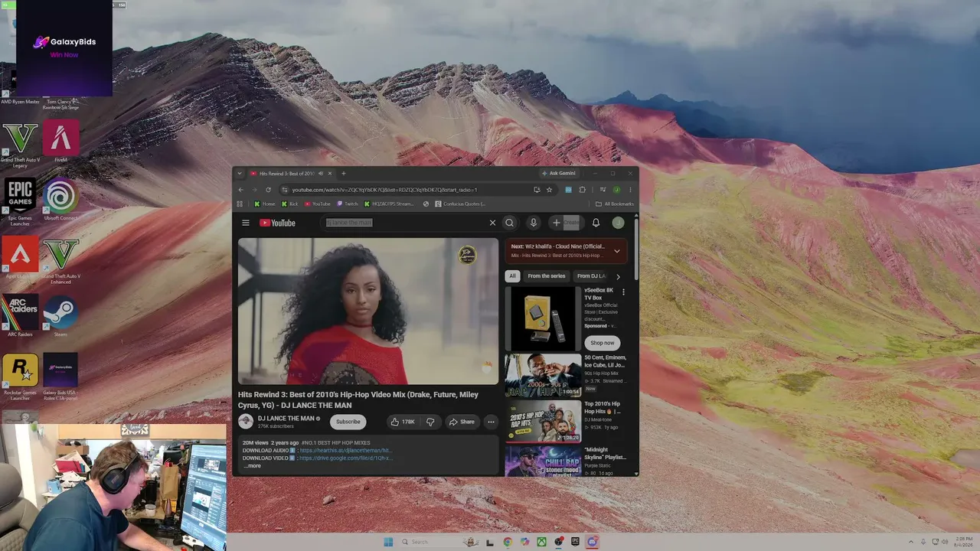
Task: Open more actions for the video
Action: pos(491,422)
